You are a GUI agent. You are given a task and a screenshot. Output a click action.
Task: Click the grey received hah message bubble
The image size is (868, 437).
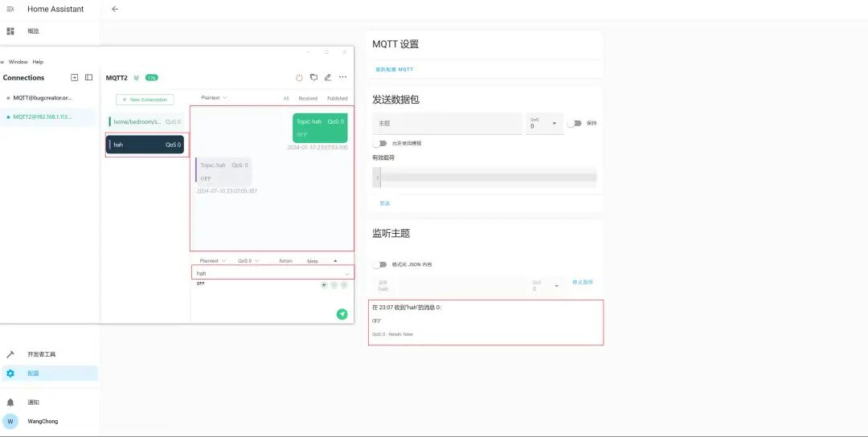pyautogui.click(x=223, y=171)
